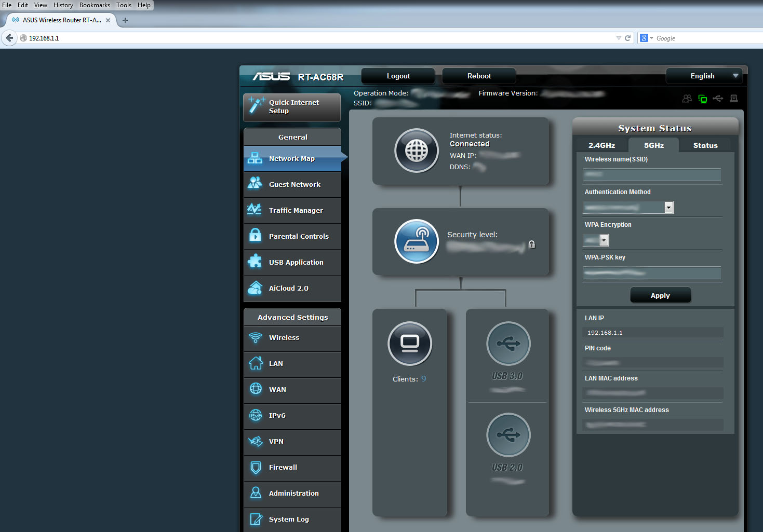Screen dimensions: 763x532
Task: Open the English language selector
Action: [x=704, y=76]
